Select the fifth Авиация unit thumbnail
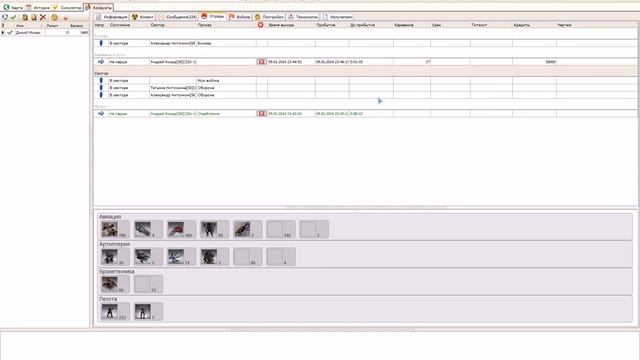This screenshot has height=360, width=640. pyautogui.click(x=242, y=229)
